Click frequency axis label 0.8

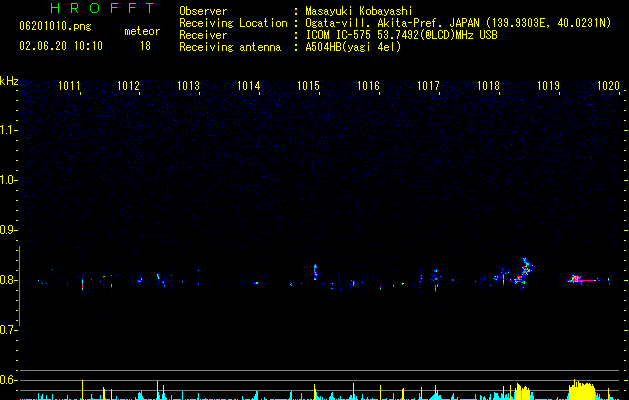pos(8,280)
